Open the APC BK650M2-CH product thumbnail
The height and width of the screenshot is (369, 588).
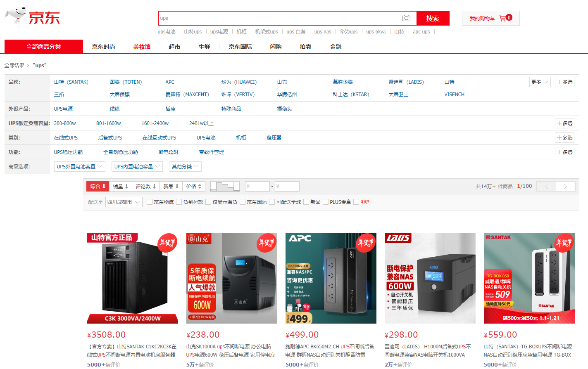331,278
